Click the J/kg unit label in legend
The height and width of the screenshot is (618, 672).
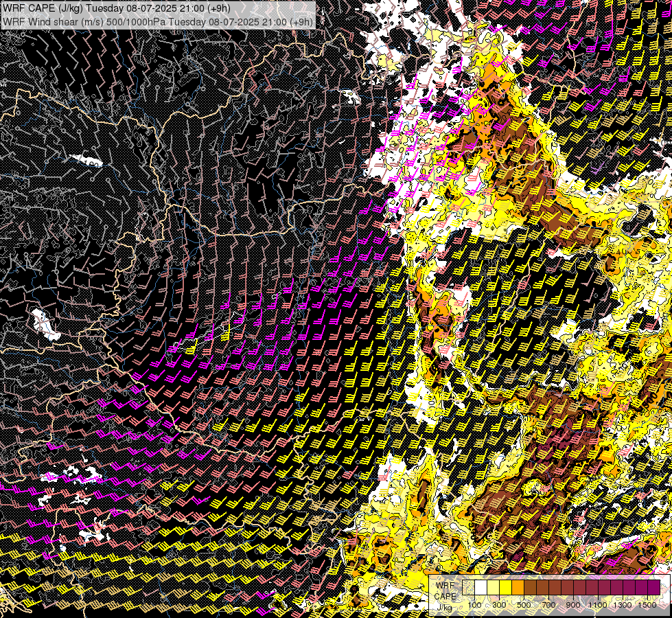click(444, 607)
